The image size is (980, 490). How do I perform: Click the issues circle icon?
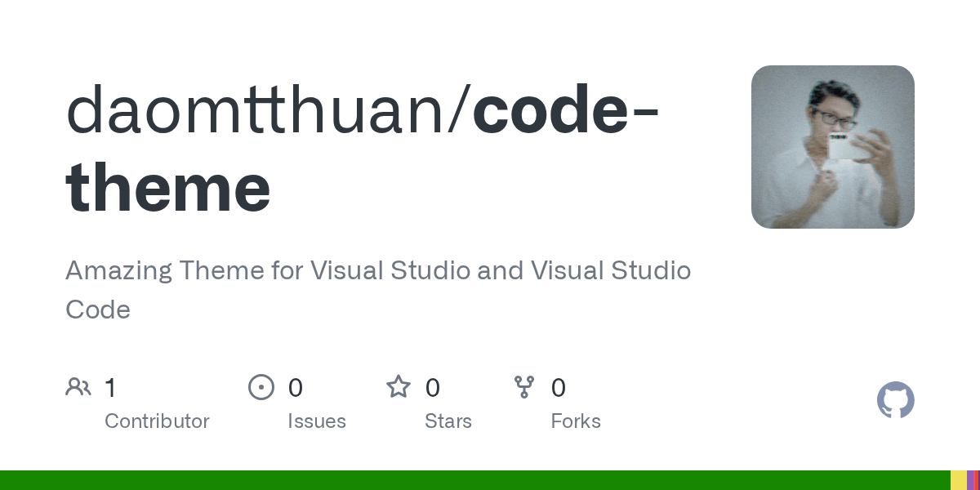tap(261, 386)
